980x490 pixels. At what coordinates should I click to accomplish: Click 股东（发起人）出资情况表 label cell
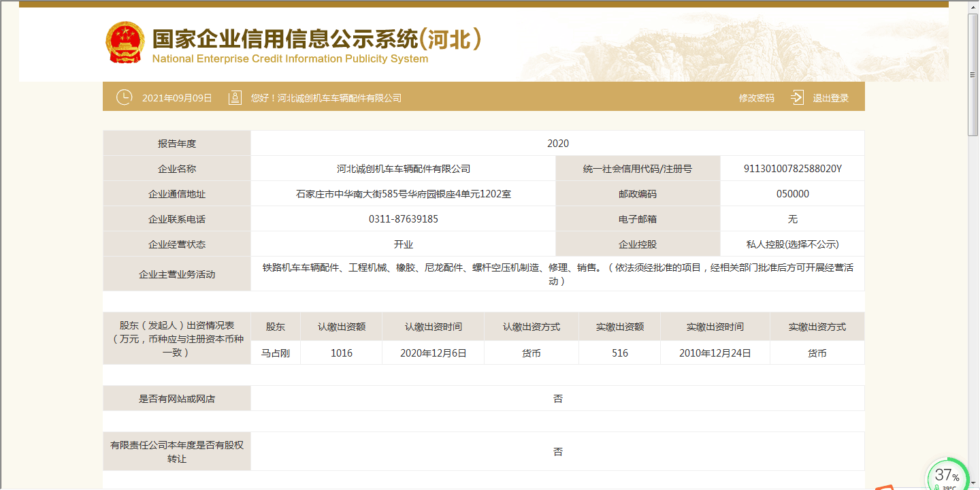pyautogui.click(x=177, y=339)
